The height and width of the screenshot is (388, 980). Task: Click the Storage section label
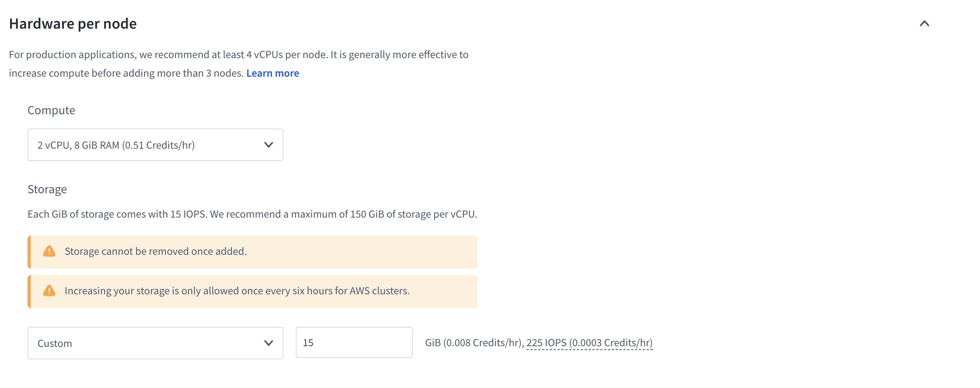47,189
